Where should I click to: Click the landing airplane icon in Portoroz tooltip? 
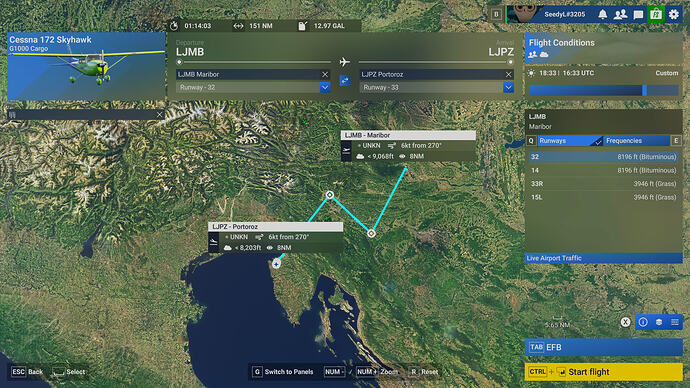(x=213, y=242)
